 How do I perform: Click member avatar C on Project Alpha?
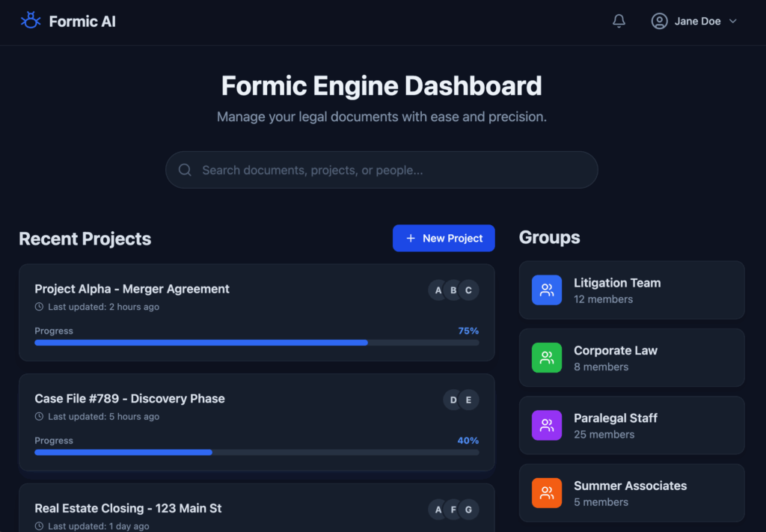[469, 290]
